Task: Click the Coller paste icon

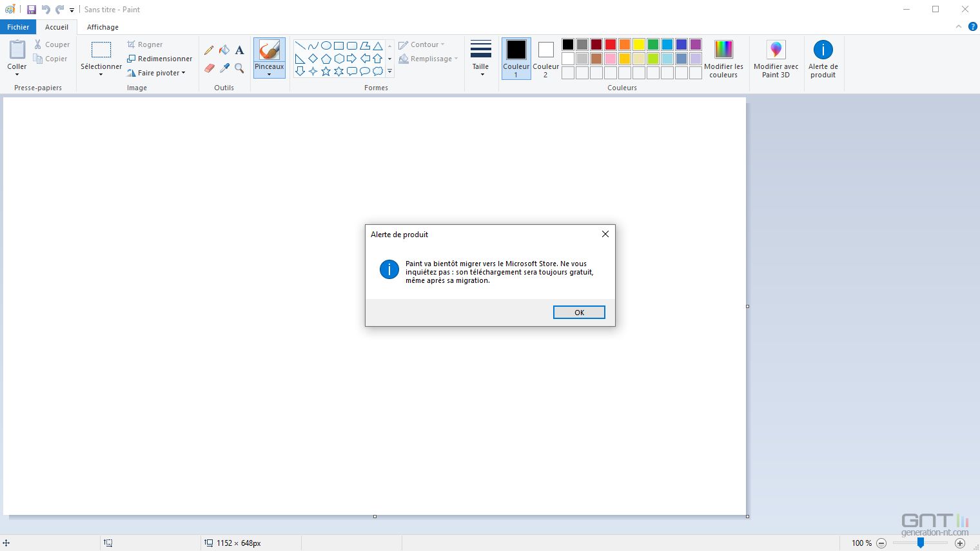Action: point(17,50)
